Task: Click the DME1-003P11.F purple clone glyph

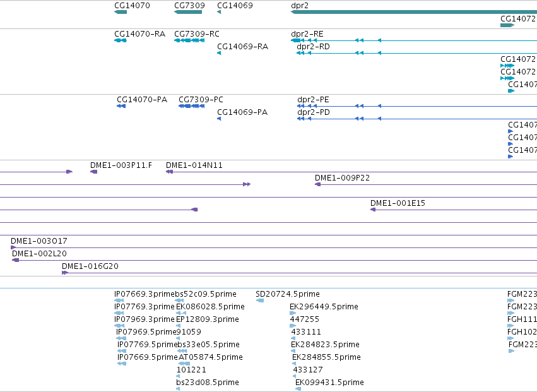Action: (x=94, y=172)
